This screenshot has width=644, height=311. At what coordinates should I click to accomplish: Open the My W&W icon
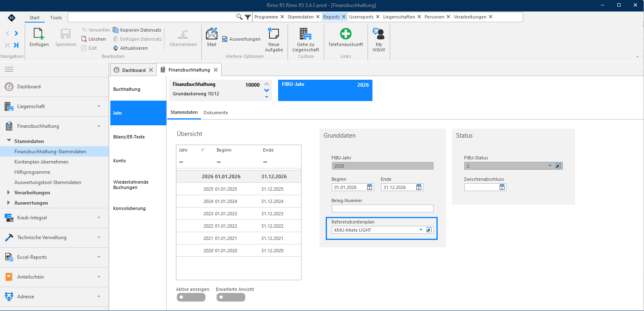pos(379,34)
